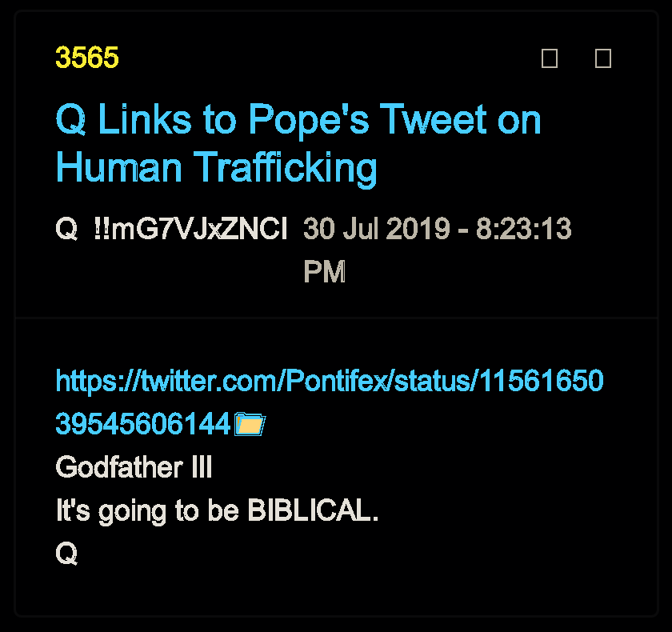The width and height of the screenshot is (672, 632).
Task: Click the Godfather III text line
Action: pyautogui.click(x=134, y=467)
